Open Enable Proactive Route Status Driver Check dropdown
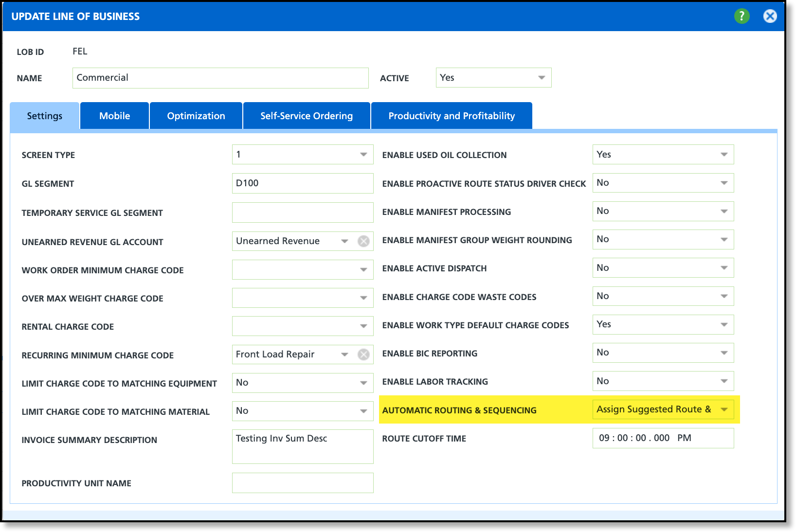796x532 pixels. point(663,183)
